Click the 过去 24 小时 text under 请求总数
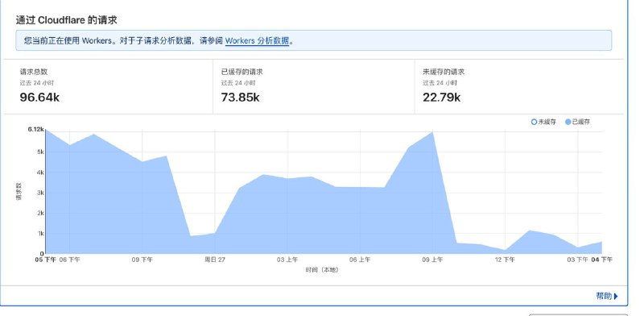The width and height of the screenshot is (644, 316). 36,83
